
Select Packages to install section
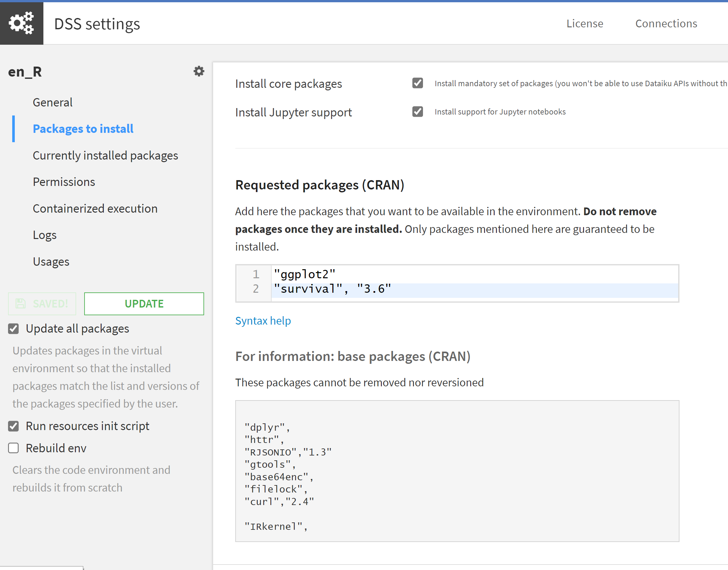[83, 129]
